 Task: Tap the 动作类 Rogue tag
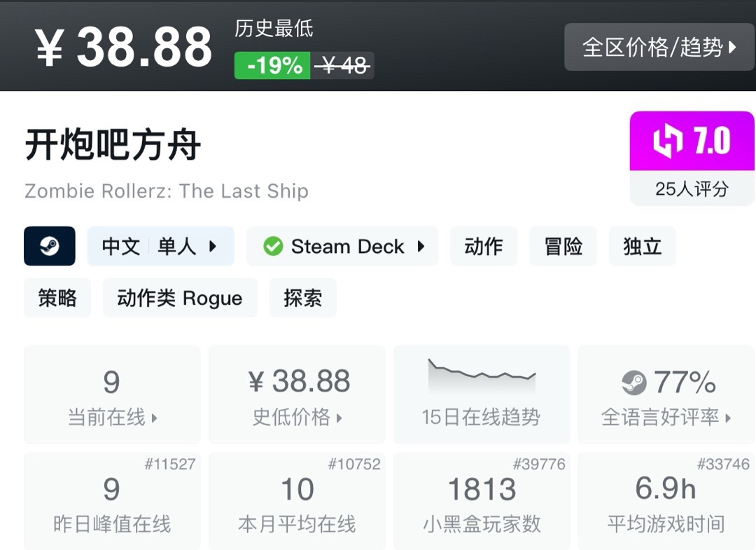point(180,298)
